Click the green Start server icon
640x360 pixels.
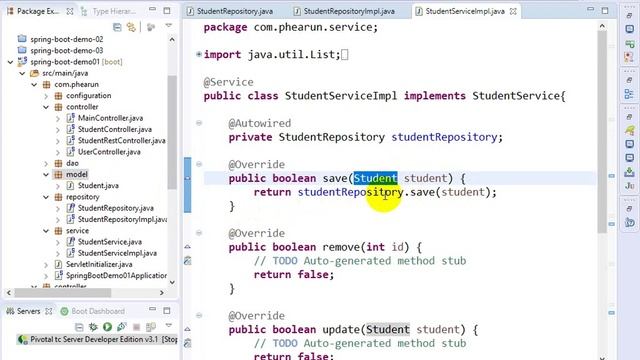tap(107, 327)
